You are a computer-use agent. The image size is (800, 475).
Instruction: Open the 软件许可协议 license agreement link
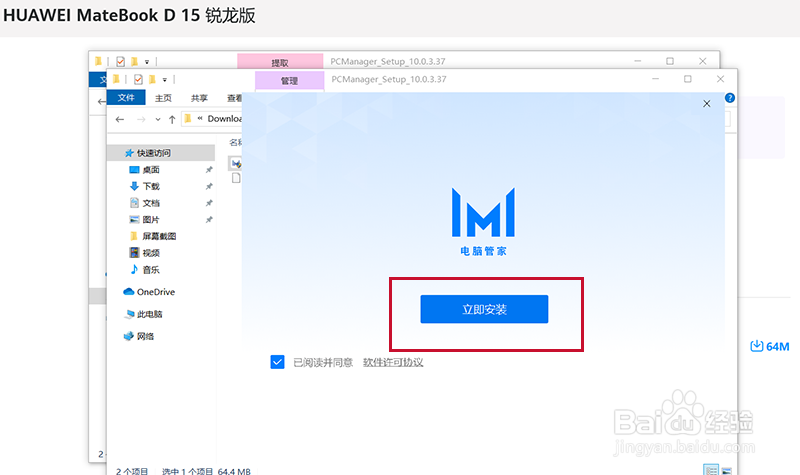(393, 362)
